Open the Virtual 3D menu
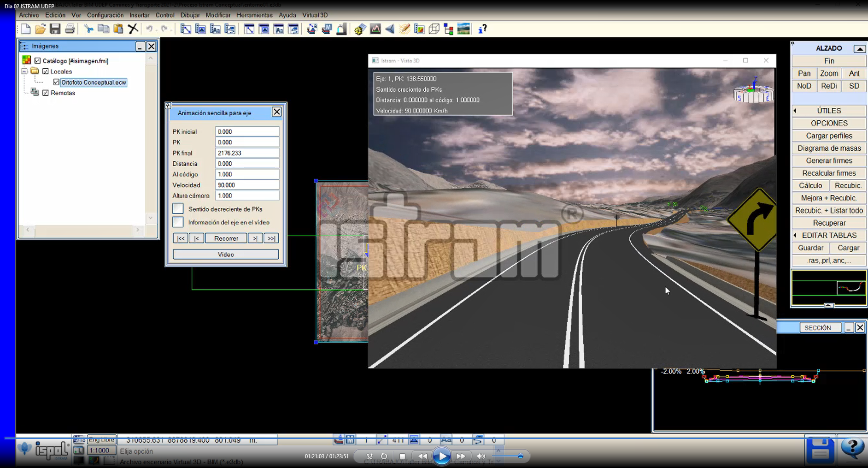 [315, 15]
